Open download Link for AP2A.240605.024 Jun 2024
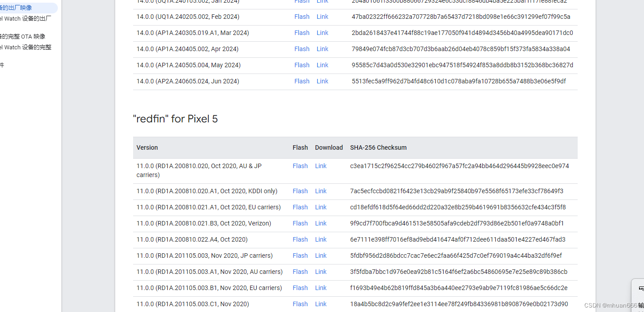644x312 pixels. 322,81
